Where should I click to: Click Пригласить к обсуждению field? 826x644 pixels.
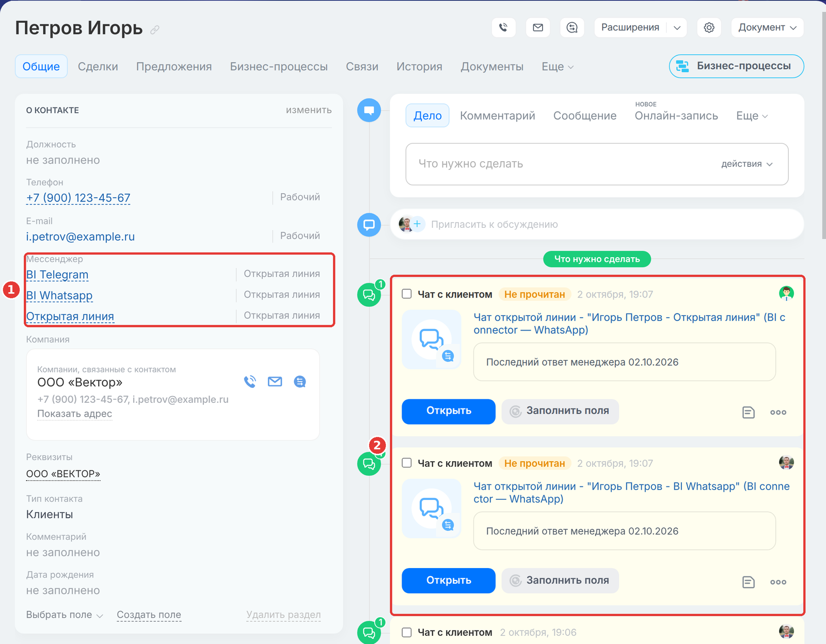click(x=597, y=224)
